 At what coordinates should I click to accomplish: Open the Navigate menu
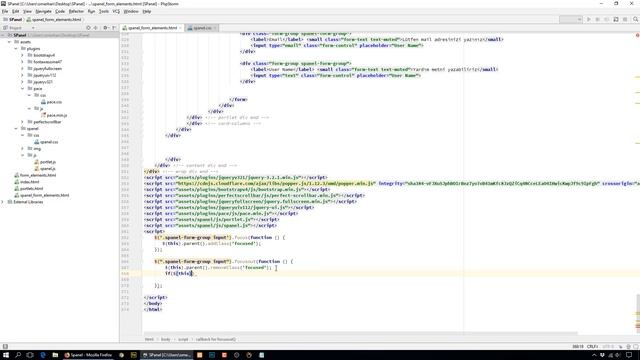43,11
